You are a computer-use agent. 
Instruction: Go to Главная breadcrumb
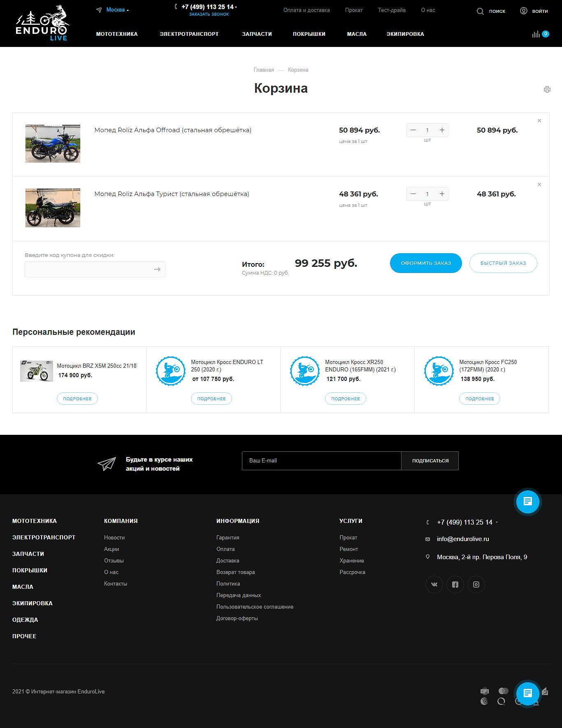point(264,70)
